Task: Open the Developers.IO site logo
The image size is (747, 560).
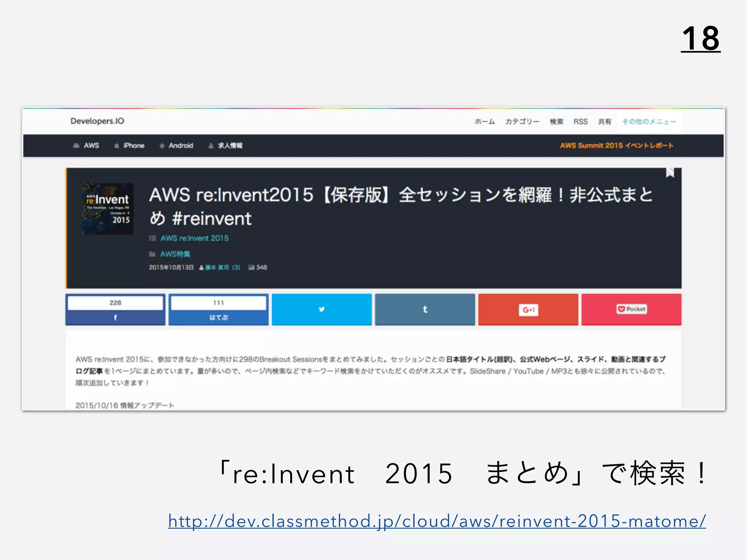Action: tap(97, 121)
